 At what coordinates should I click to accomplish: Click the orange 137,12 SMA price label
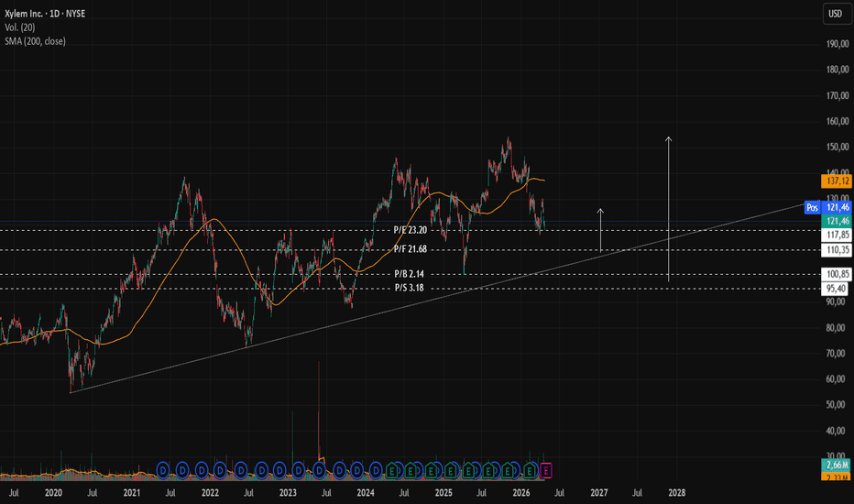coord(837,181)
